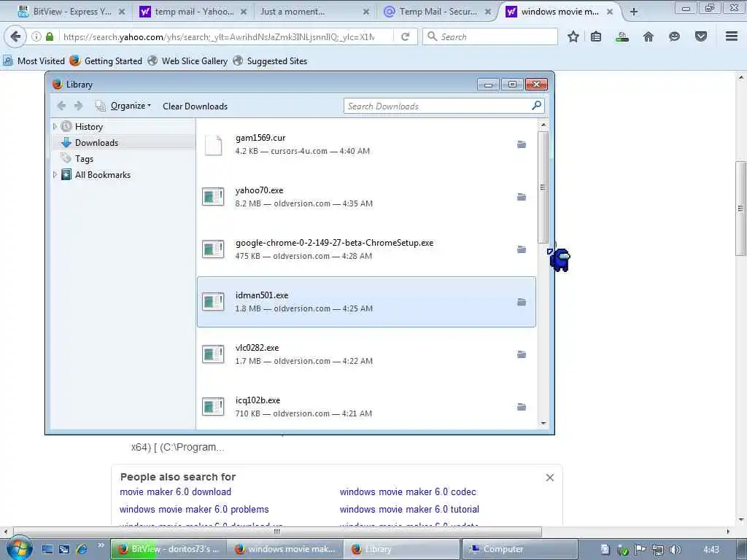Click the network icon in system tray
Screen dimensions: 747x560
tap(657, 550)
